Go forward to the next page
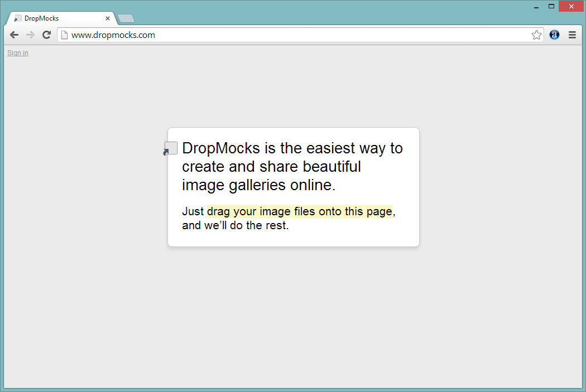Image resolution: width=586 pixels, height=392 pixels. (30, 35)
